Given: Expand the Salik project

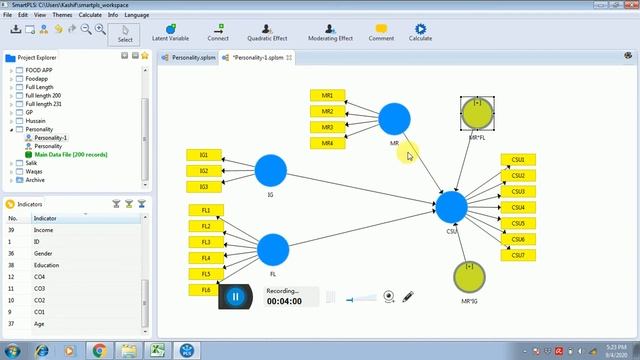Looking at the screenshot, I should click(11, 163).
